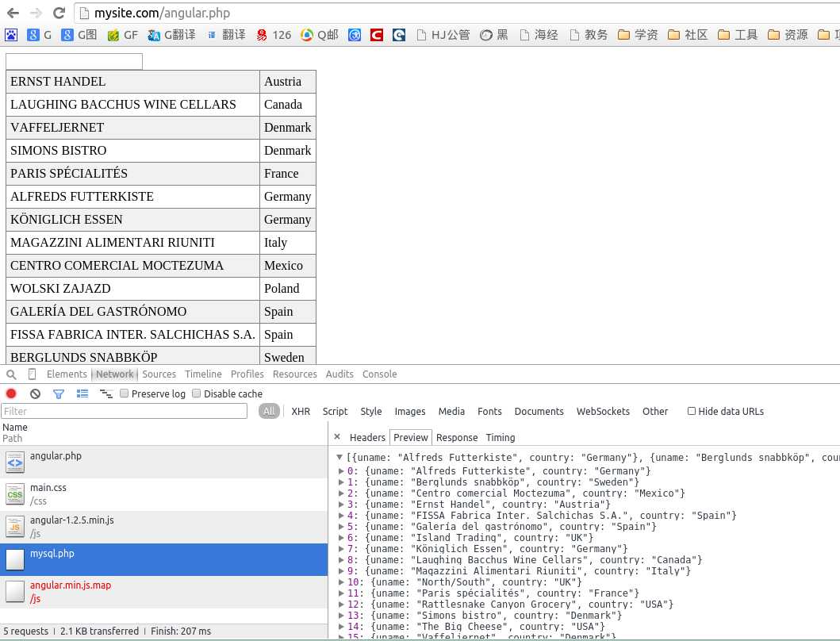The height and width of the screenshot is (641, 840).
Task: Open the 资源 bookmark folder
Action: click(788, 36)
